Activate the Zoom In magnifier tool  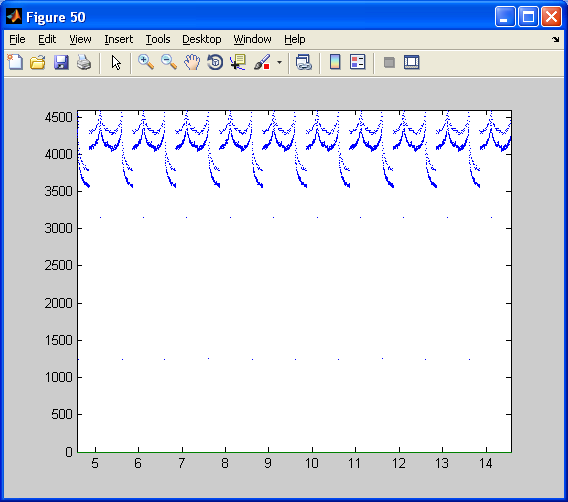[x=146, y=62]
